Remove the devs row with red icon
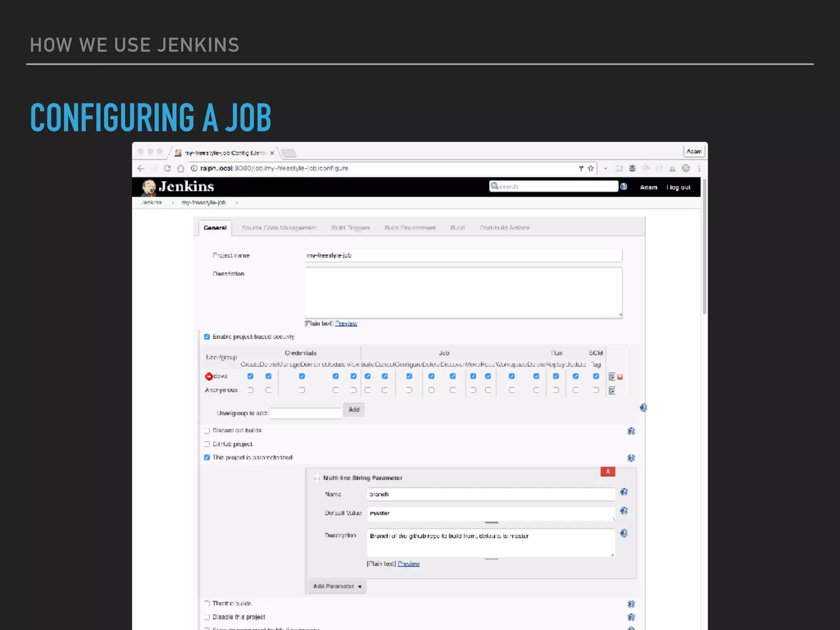Screen dimensions: 840x630 (x=620, y=377)
